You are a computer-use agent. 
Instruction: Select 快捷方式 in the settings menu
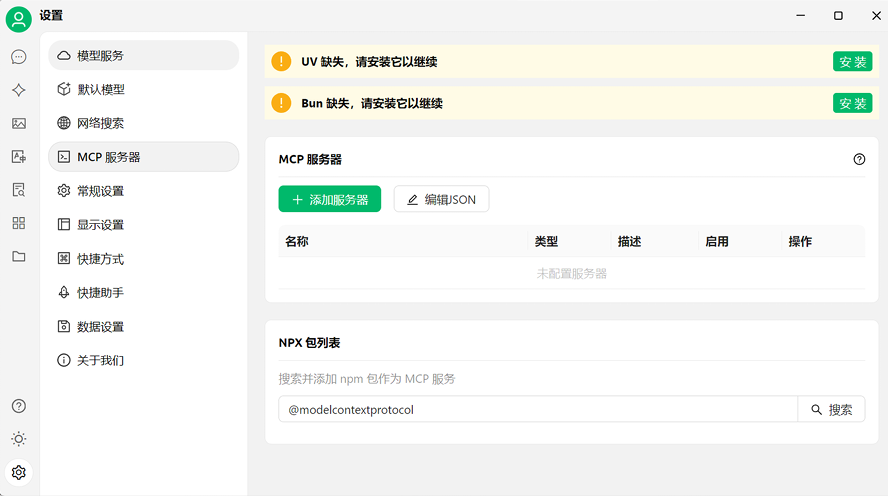[x=144, y=259]
